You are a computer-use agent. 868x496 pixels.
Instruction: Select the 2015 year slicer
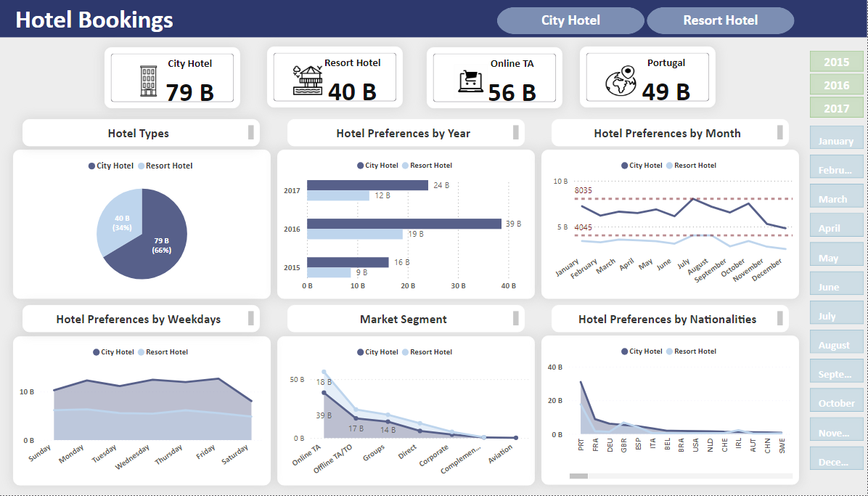837,62
